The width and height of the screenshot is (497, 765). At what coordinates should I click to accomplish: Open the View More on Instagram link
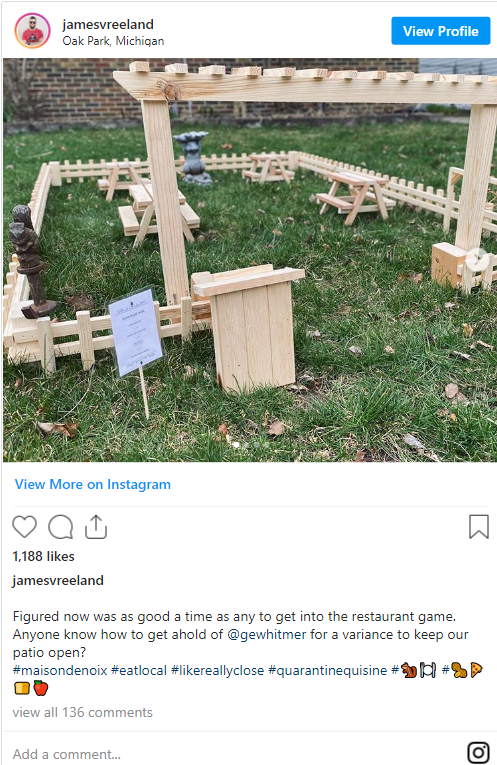[x=93, y=484]
